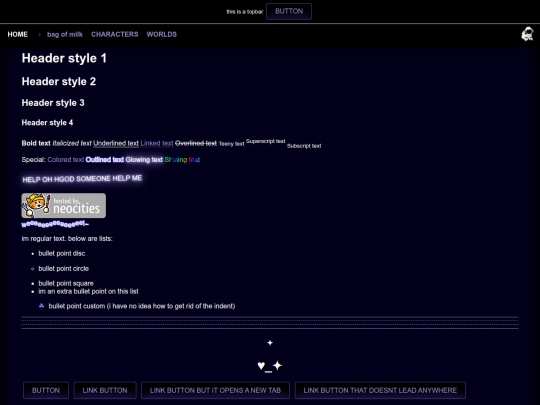This screenshot has width=540, height=405.
Task: Click the Header style 2 heading
Action: click(x=59, y=82)
